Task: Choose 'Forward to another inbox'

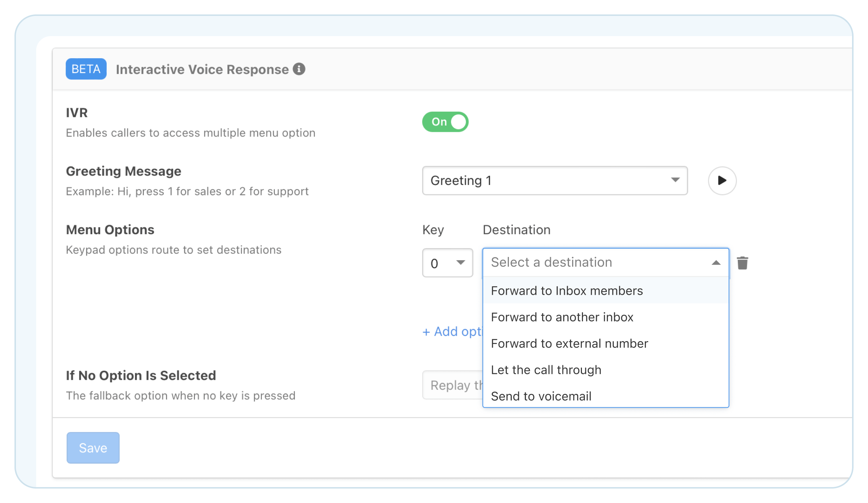Action: click(x=562, y=317)
